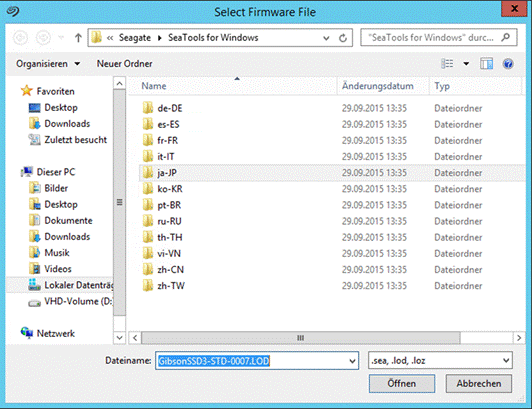Select Dieser PC in navigation pane
Screen dimensions: 532x409
[x=48, y=172]
